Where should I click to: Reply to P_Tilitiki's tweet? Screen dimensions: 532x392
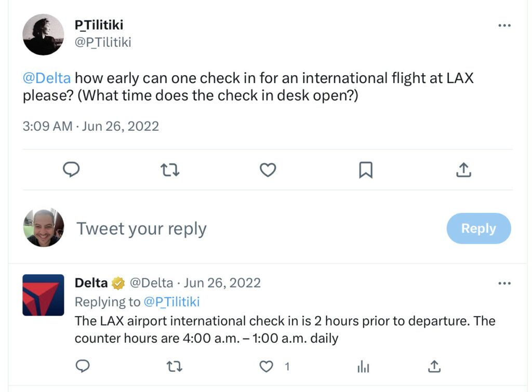(x=71, y=170)
